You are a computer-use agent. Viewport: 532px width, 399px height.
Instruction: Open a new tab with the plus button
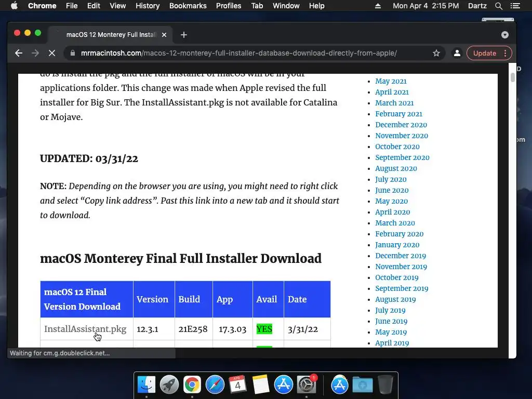pyautogui.click(x=183, y=35)
